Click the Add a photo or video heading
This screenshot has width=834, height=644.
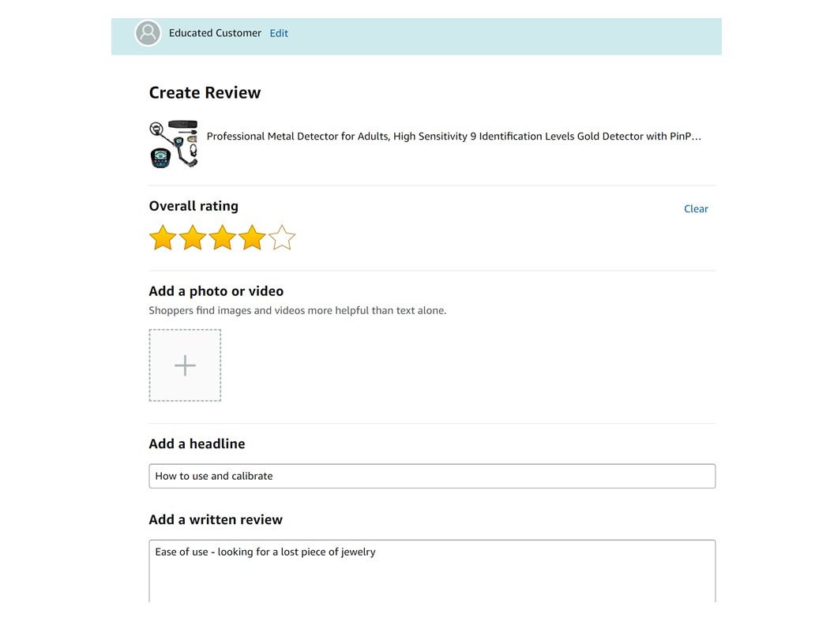(216, 291)
